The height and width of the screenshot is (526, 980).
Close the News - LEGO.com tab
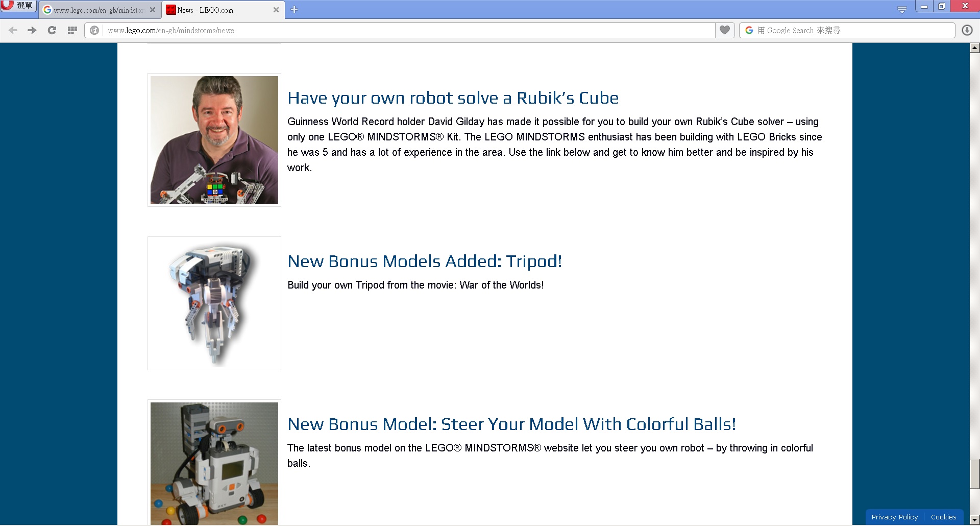(276, 10)
